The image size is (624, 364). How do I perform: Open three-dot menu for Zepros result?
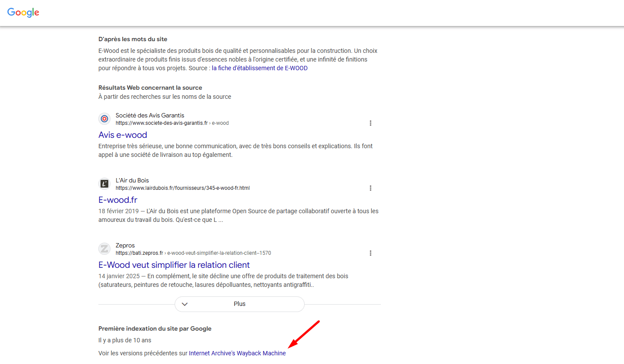click(x=370, y=253)
